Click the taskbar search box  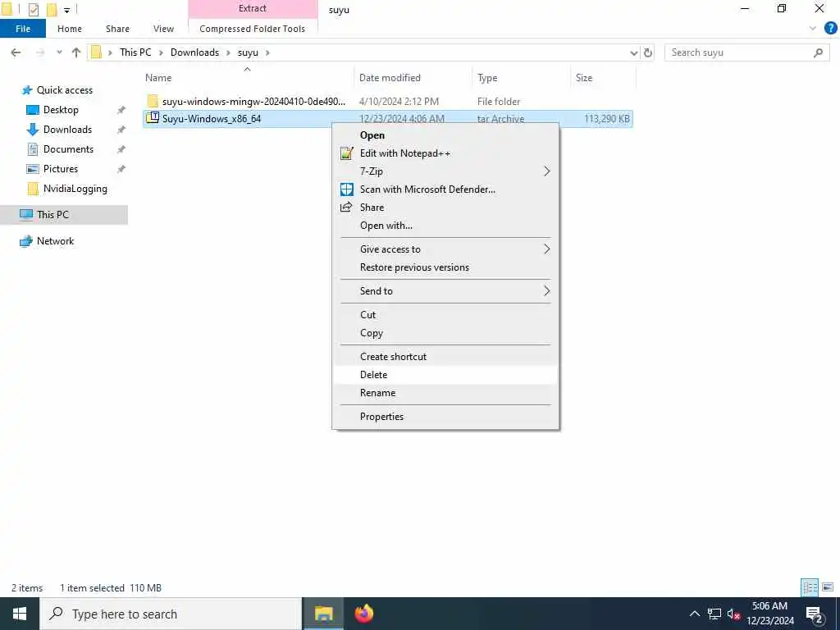(x=171, y=614)
